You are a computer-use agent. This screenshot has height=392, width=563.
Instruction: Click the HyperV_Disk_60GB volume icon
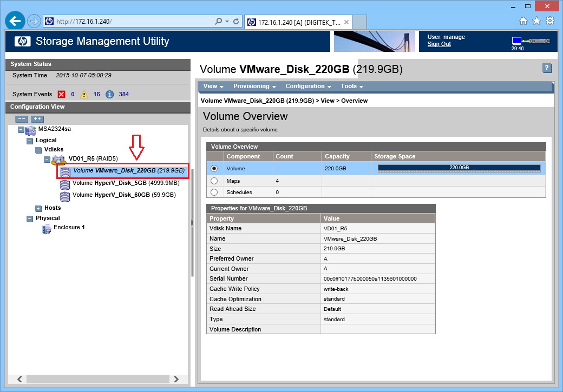point(65,196)
